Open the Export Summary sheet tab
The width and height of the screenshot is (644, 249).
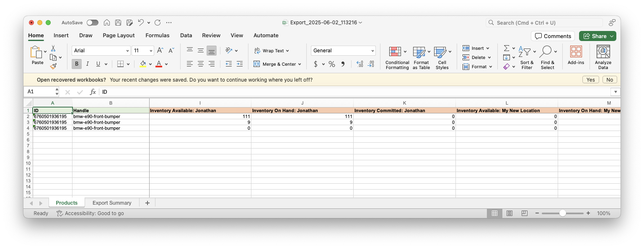[x=112, y=203]
